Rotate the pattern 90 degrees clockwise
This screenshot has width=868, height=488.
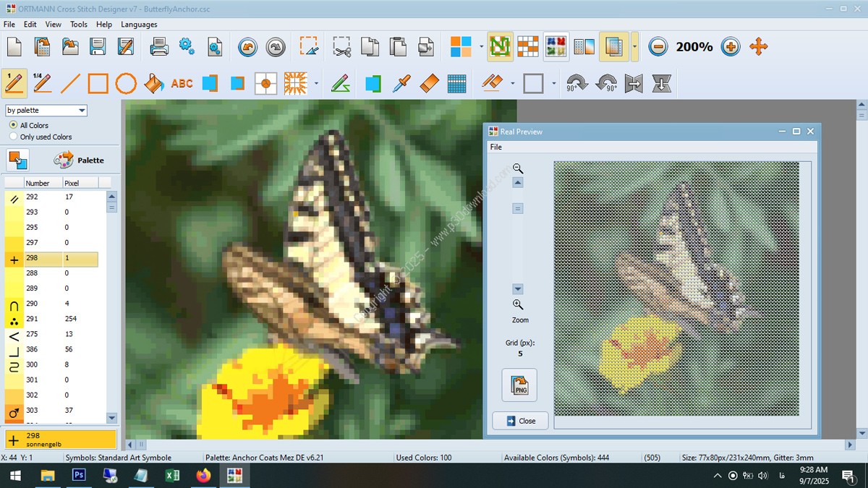[x=577, y=84]
